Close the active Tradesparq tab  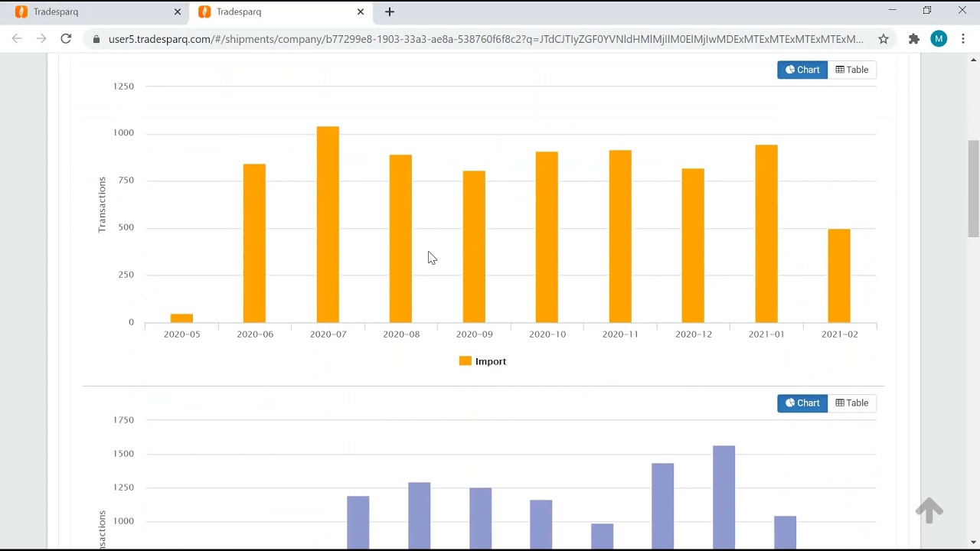[x=361, y=11]
